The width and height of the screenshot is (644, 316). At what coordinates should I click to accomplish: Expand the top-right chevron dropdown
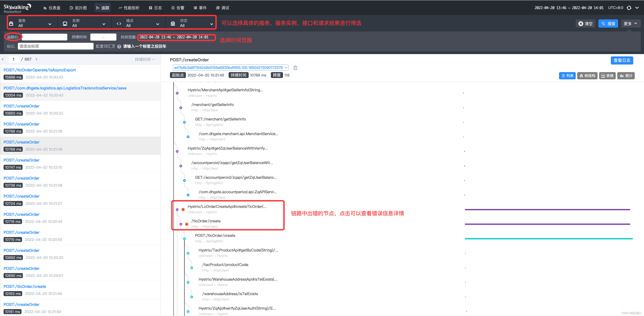pyautogui.click(x=637, y=8)
